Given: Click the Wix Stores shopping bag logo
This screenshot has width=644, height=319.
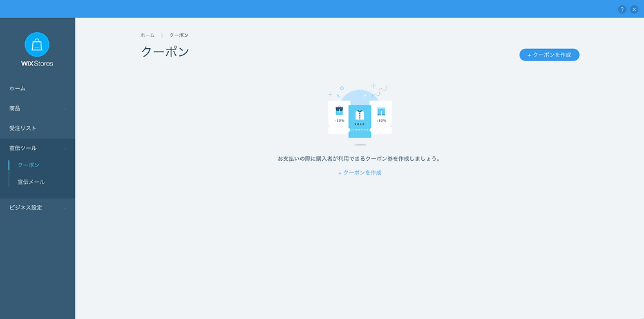Looking at the screenshot, I should (37, 44).
